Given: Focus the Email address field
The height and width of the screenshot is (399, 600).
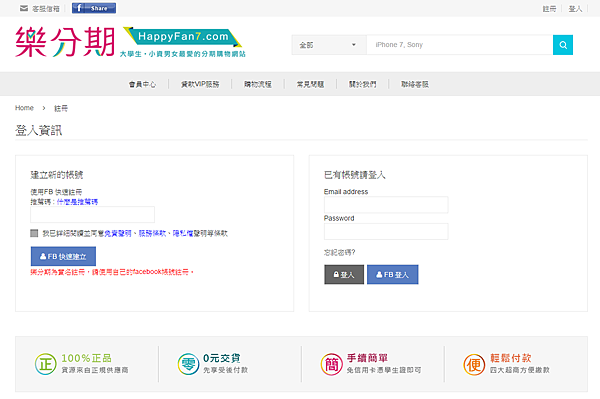Looking at the screenshot, I should click(386, 205).
